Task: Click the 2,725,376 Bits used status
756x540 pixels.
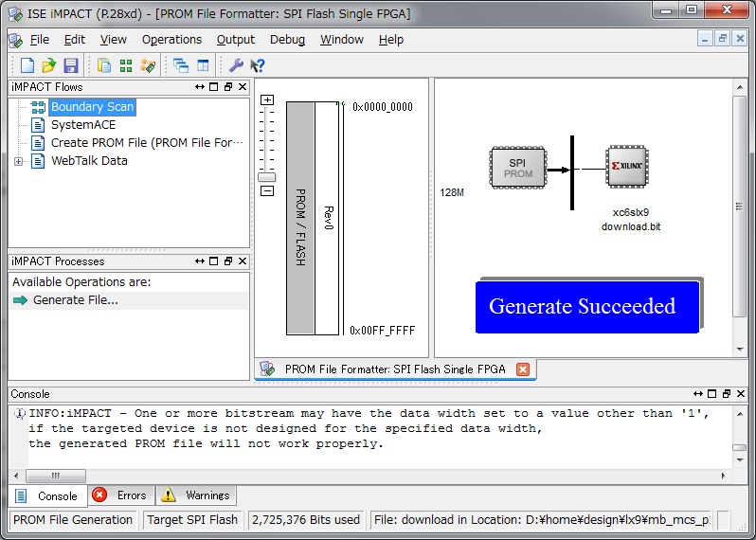Action: pos(306,520)
